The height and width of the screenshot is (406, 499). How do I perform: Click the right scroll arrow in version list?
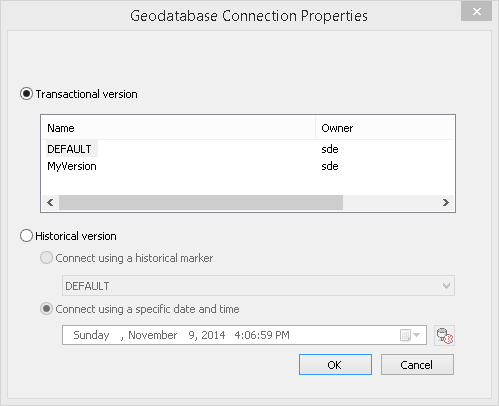446,202
